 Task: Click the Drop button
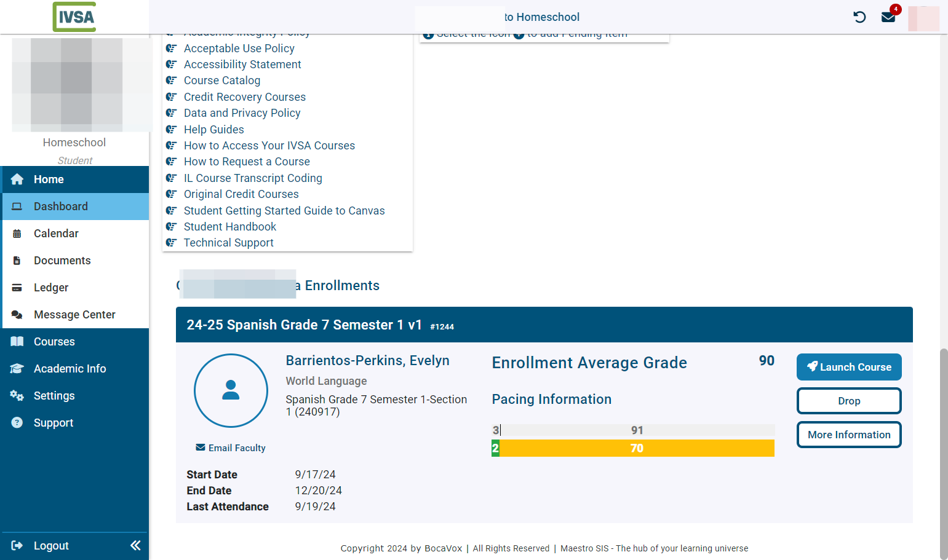click(849, 401)
